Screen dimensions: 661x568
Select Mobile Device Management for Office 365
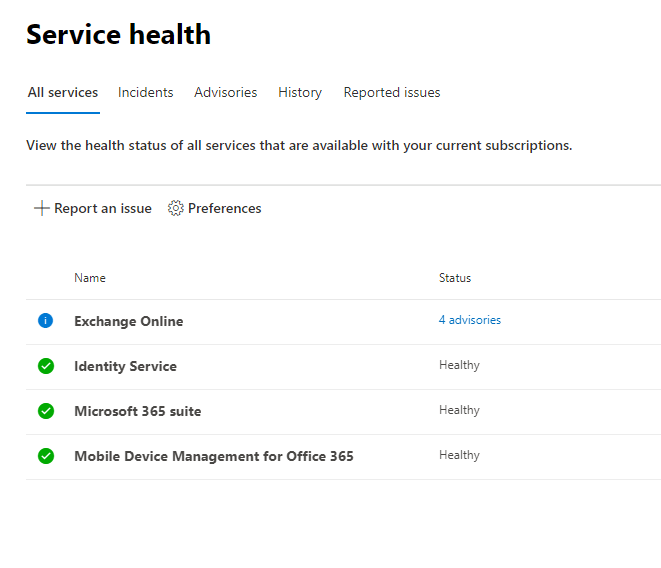click(214, 456)
